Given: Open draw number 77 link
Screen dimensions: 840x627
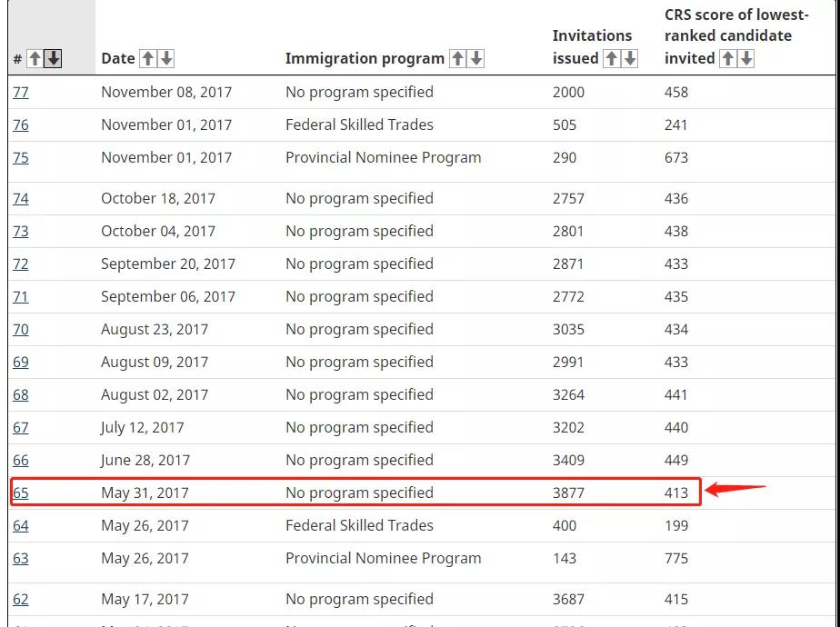Looking at the screenshot, I should point(21,93).
